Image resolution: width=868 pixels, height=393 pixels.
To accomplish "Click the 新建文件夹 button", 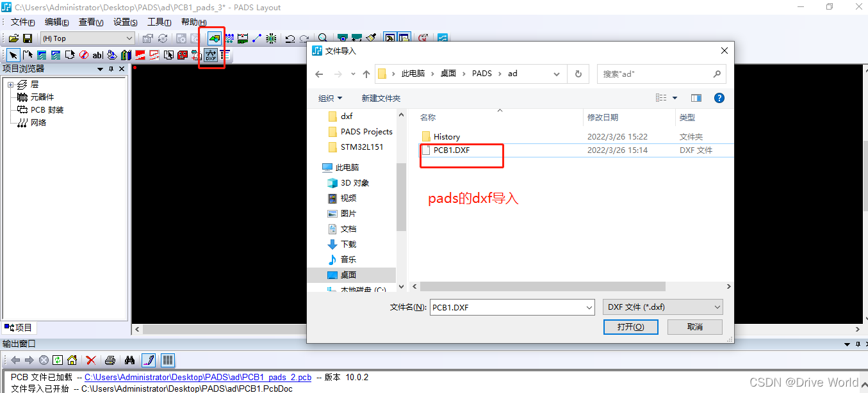I will pos(381,98).
